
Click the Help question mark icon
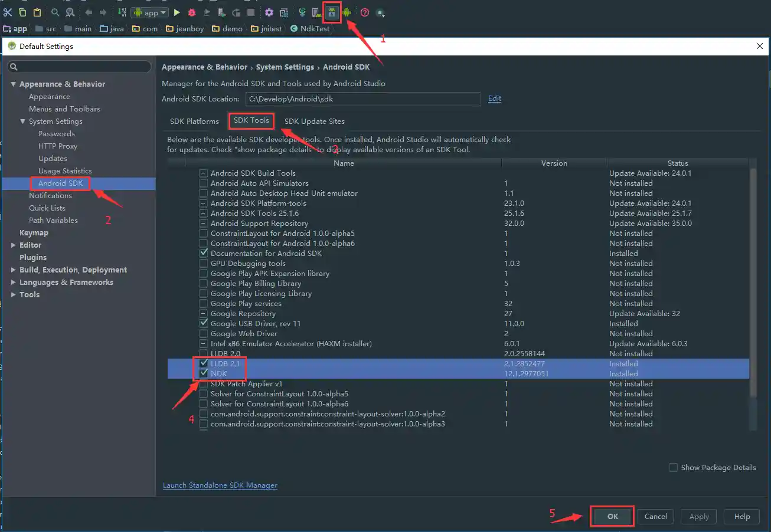point(365,12)
